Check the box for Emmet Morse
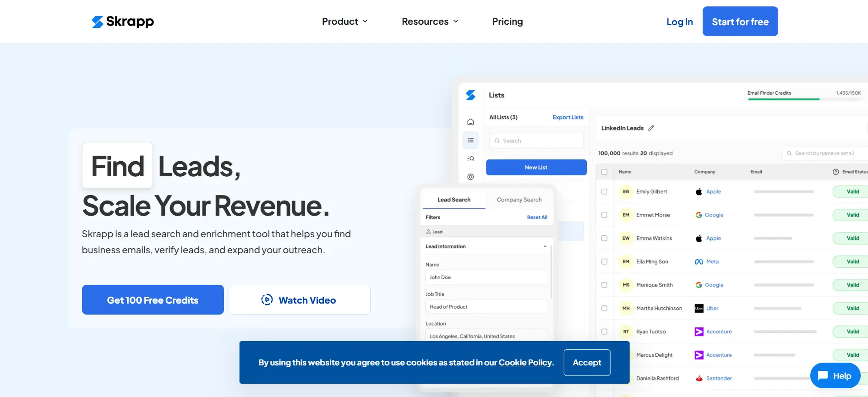This screenshot has height=397, width=868. [604, 215]
